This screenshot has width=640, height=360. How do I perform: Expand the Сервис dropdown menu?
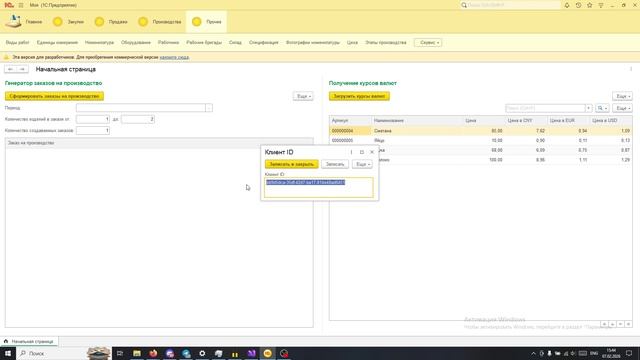(428, 42)
